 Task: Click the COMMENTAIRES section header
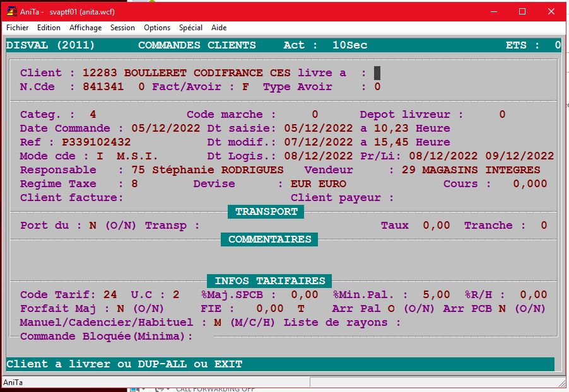(269, 239)
